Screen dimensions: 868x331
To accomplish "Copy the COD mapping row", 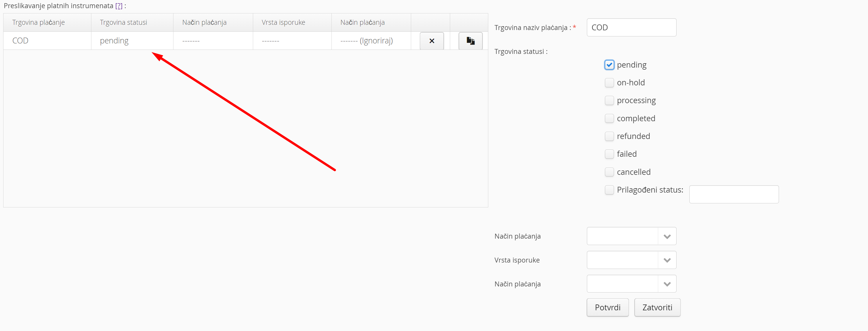I will click(471, 41).
